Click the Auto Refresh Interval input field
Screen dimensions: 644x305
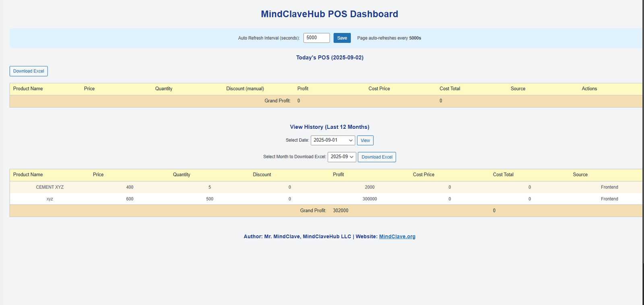click(x=316, y=38)
